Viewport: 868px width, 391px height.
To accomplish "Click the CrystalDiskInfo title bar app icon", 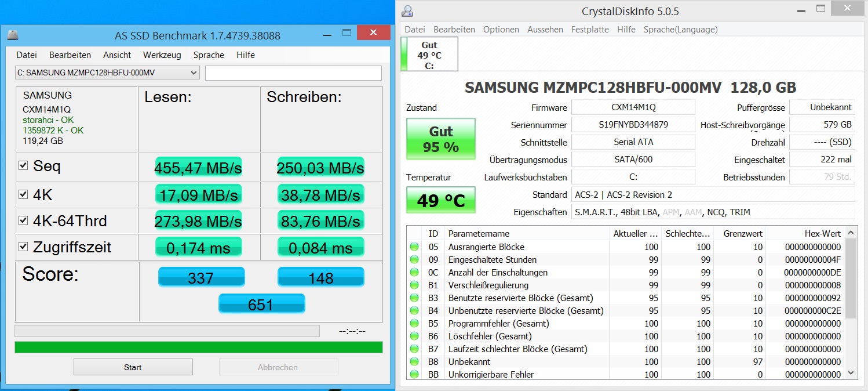I will [x=407, y=11].
